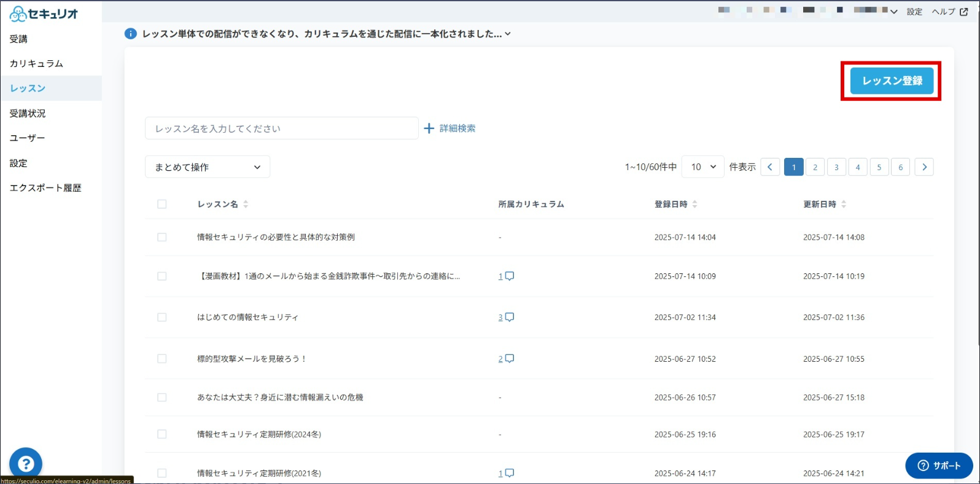Open curriculum icon for 標的型攻撃メール row
Image resolution: width=980 pixels, height=484 pixels.
tap(510, 359)
